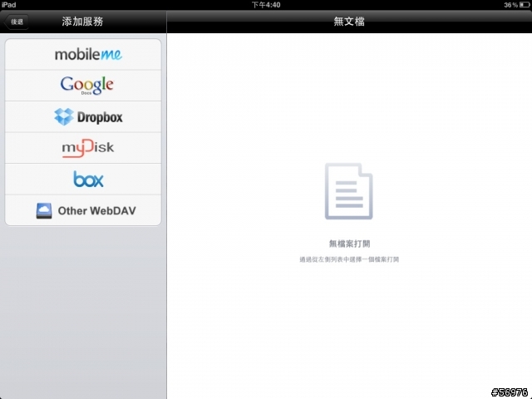The image size is (532, 399).
Task: Tap the time 下午4:40 in status bar
Action: [x=266, y=5]
